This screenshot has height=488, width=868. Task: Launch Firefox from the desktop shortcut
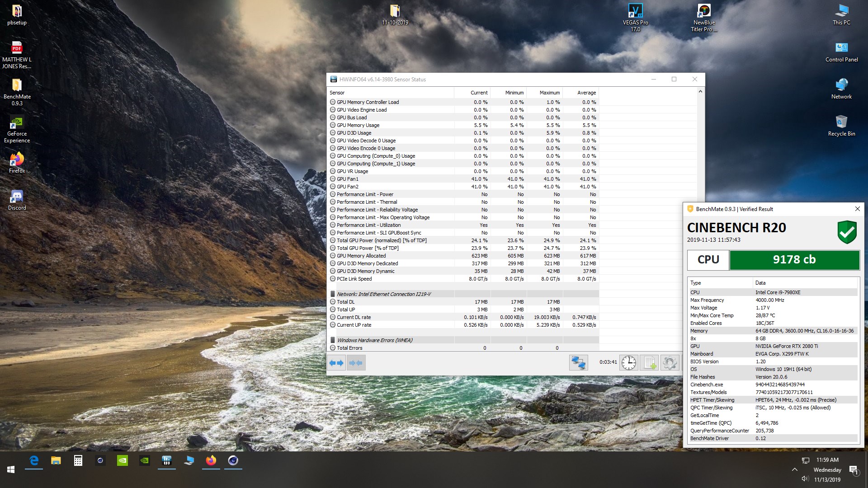[x=17, y=163]
